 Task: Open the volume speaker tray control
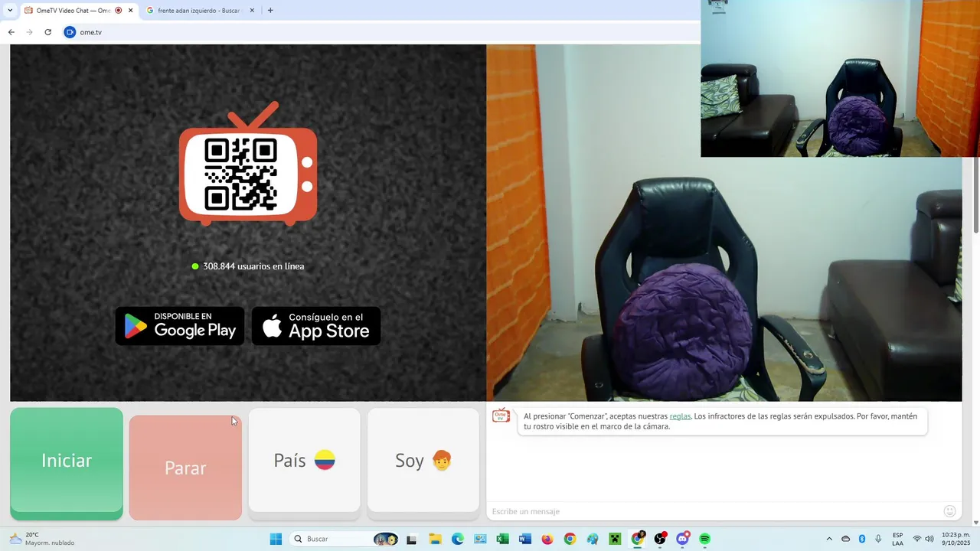coord(929,539)
